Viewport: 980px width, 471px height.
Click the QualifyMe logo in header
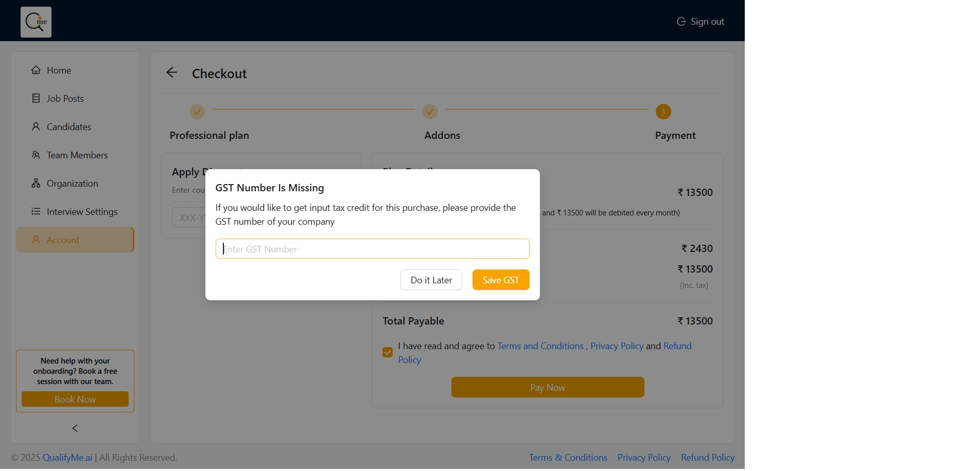point(36,22)
